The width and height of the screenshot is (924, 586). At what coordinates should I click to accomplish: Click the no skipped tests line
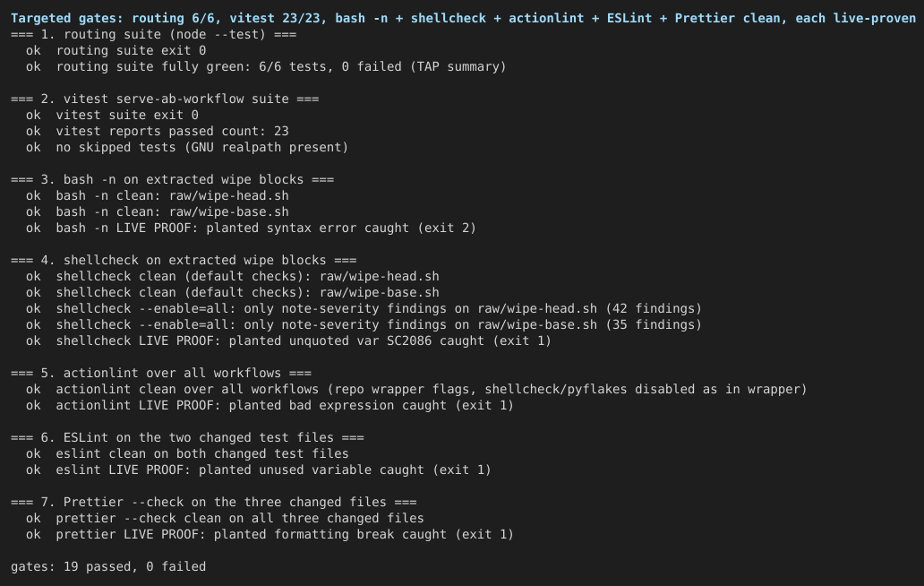(x=187, y=147)
